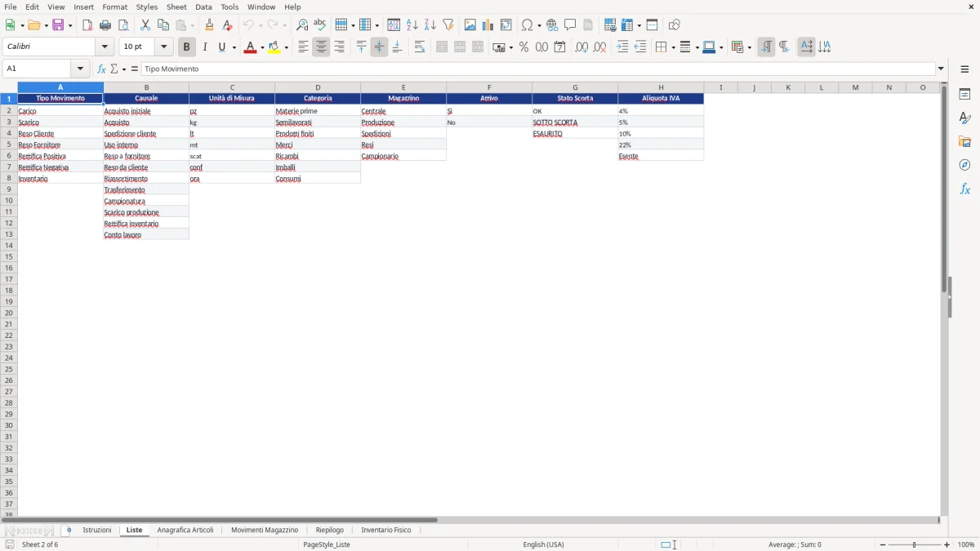Click Insert Hyperlink icon
Viewport: 980px width, 551px height.
(553, 25)
